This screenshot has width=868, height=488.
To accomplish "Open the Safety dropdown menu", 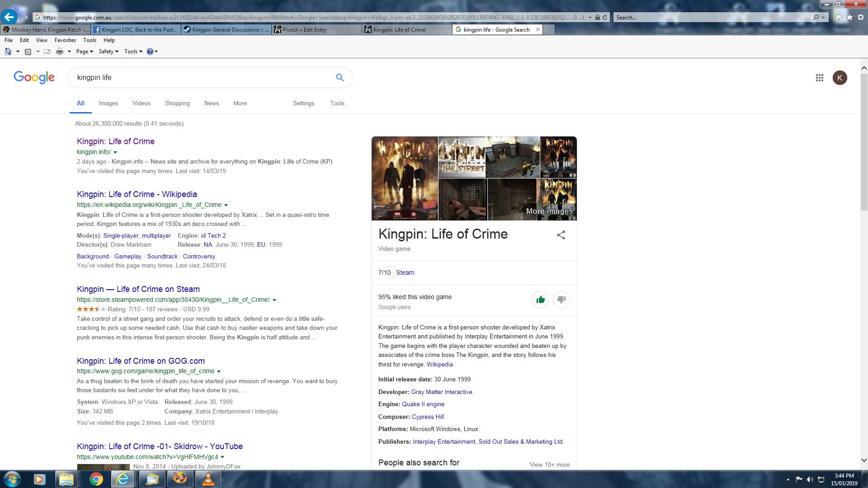I will pyautogui.click(x=108, y=52).
